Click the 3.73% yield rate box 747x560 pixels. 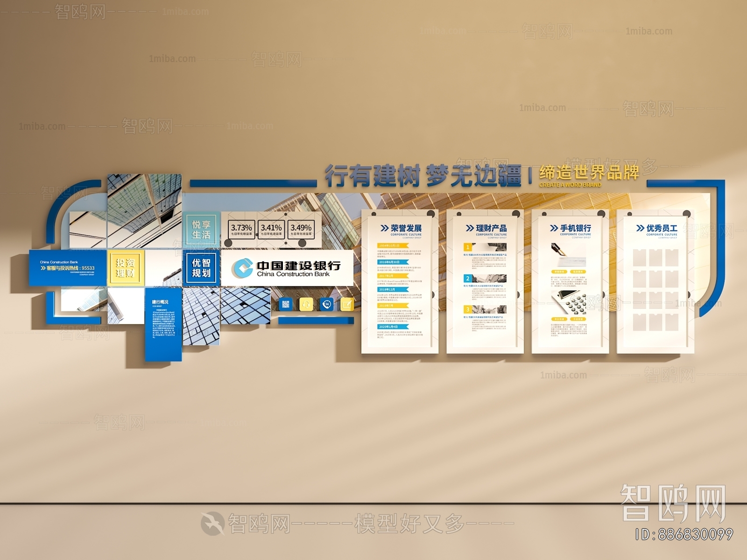coord(241,229)
